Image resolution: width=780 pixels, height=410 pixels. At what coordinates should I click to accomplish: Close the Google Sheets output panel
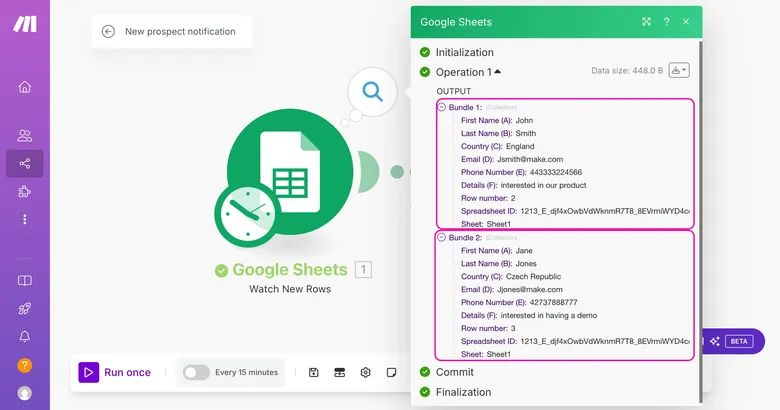[686, 21]
